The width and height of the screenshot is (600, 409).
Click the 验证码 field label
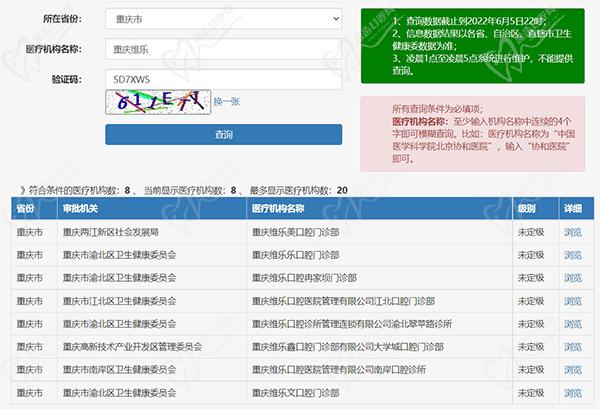(67, 80)
